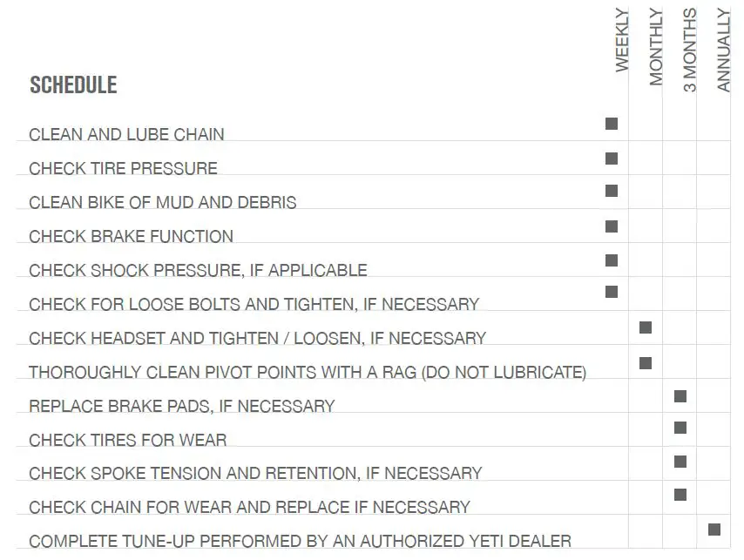Click the 3 MONTHS column header
Screen dimensions: 744x560
click(x=690, y=51)
